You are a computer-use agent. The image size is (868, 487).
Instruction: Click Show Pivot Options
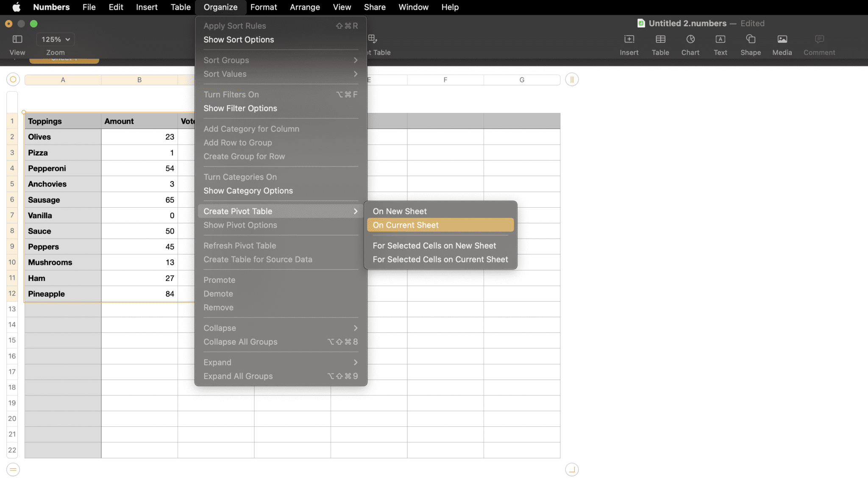click(x=240, y=225)
